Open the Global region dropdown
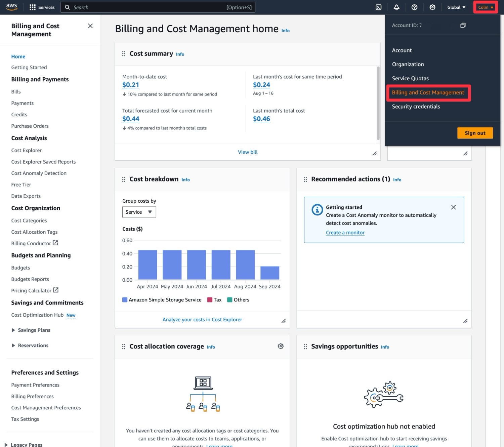The height and width of the screenshot is (447, 504). coord(456,7)
